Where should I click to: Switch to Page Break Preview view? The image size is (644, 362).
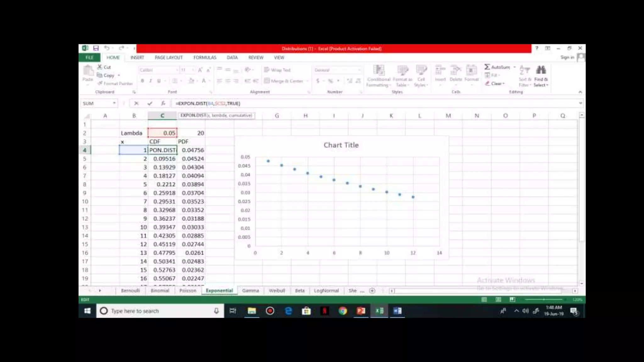(512, 299)
